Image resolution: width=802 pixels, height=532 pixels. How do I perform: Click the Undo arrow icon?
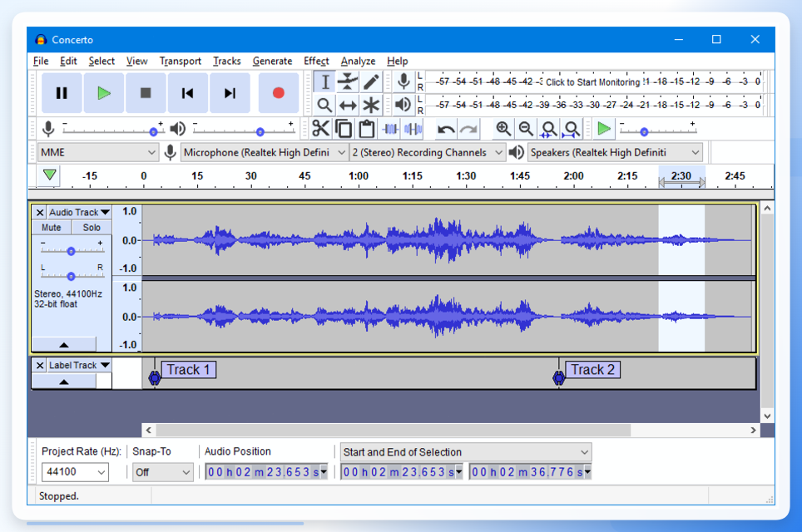(446, 129)
